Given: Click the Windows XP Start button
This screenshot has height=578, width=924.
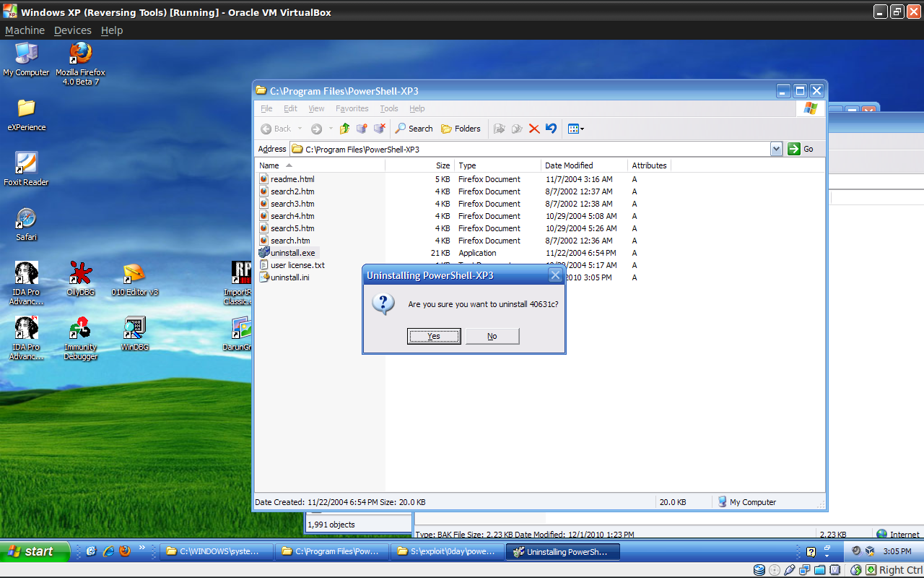Looking at the screenshot, I should [x=35, y=551].
